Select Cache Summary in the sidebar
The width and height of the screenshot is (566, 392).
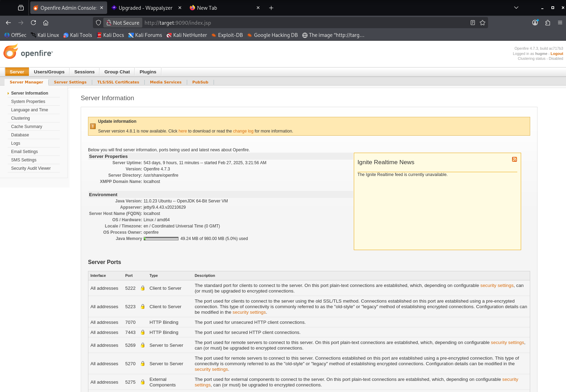26,127
